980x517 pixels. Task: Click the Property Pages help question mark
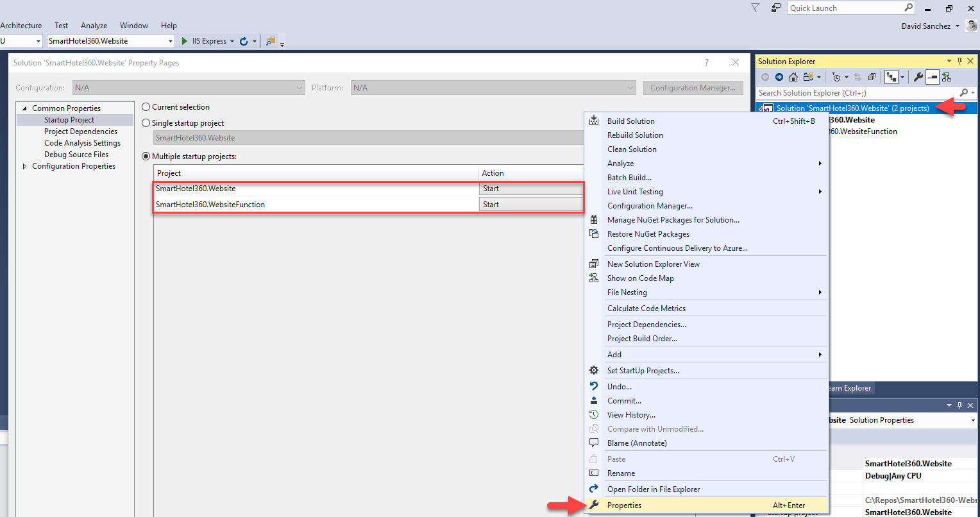click(707, 62)
